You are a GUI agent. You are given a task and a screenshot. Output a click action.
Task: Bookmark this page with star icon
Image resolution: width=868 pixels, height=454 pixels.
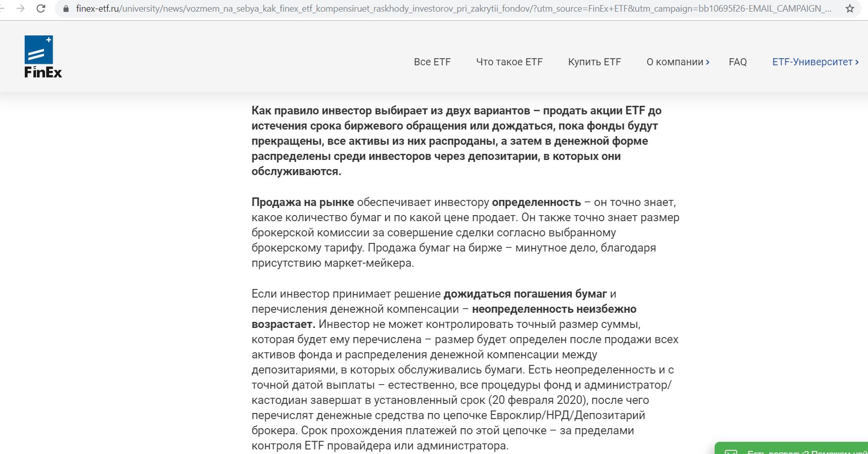(x=850, y=9)
